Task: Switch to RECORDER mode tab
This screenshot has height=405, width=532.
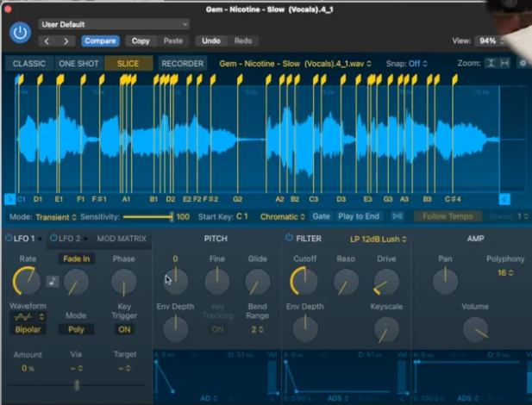Action: coord(183,64)
